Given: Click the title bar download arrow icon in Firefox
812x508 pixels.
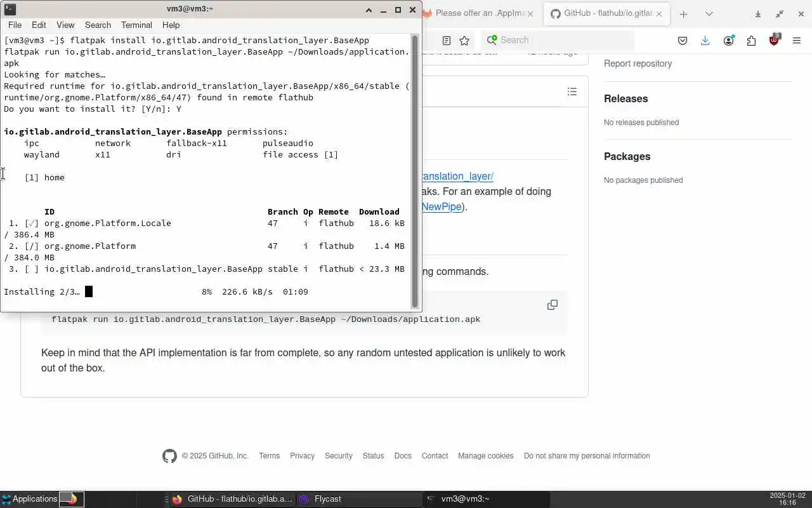Looking at the screenshot, I should pyautogui.click(x=757, y=14).
